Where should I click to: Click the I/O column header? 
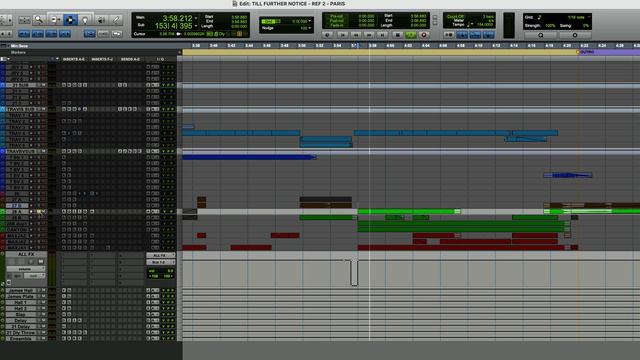tap(161, 59)
